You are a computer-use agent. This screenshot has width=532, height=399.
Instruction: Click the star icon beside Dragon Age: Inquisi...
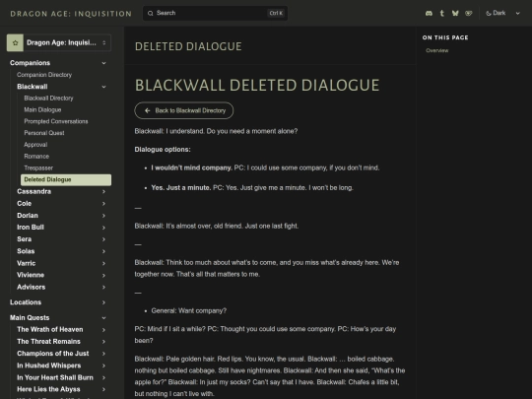click(x=15, y=42)
